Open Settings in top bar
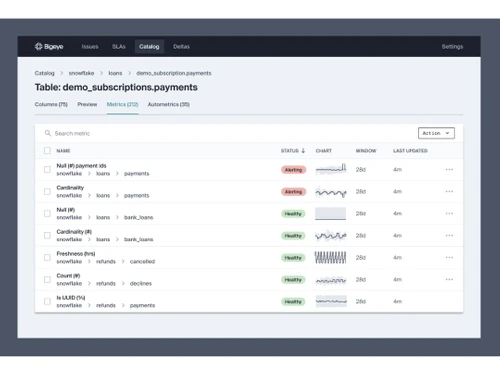This screenshot has width=500, height=375. click(452, 47)
